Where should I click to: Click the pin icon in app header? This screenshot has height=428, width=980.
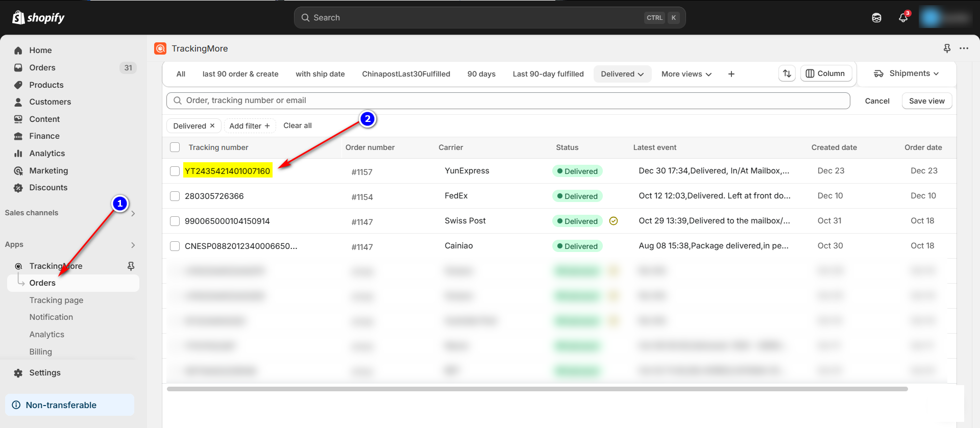(947, 48)
